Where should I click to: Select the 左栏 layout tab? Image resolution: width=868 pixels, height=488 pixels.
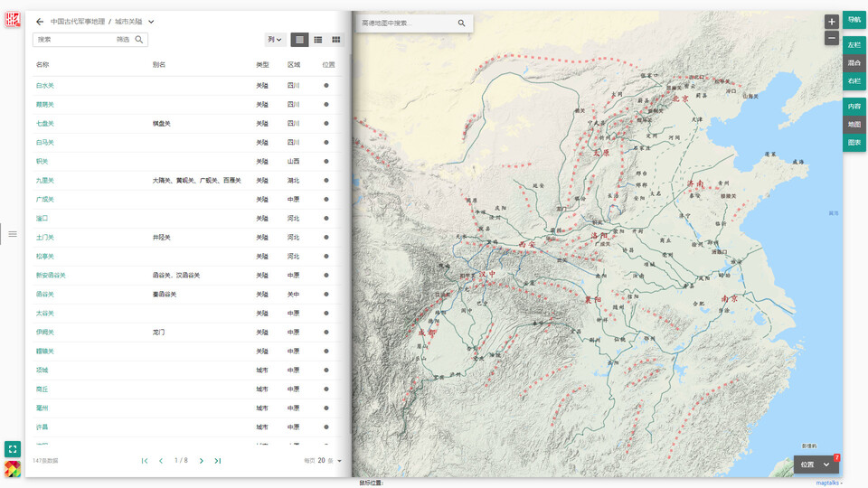pyautogui.click(x=854, y=44)
